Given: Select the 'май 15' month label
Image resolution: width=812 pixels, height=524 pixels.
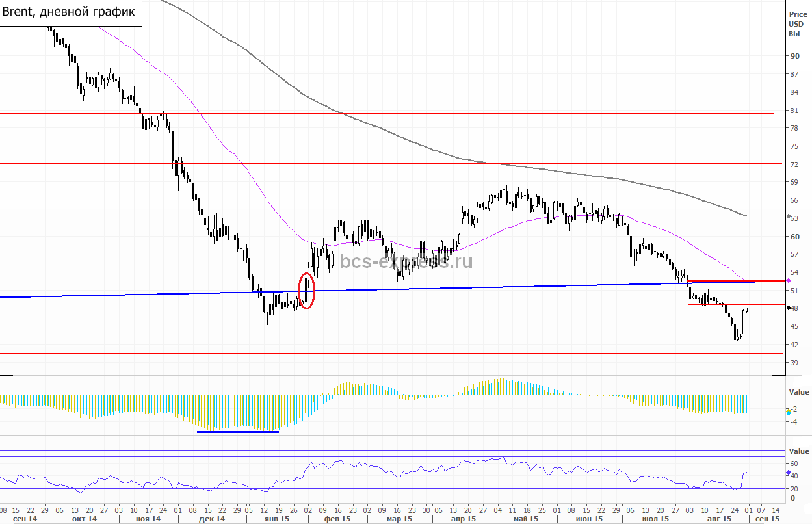Looking at the screenshot, I should (525, 519).
